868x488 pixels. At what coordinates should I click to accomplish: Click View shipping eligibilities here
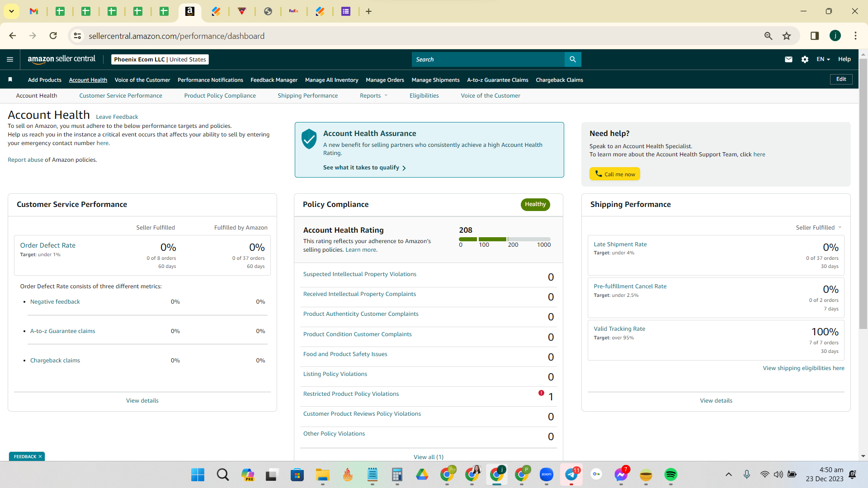[804, 368]
